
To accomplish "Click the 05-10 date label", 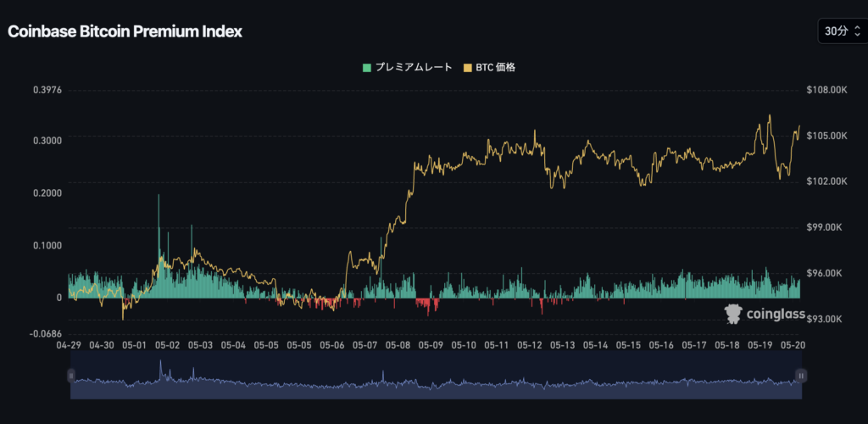I will (464, 345).
